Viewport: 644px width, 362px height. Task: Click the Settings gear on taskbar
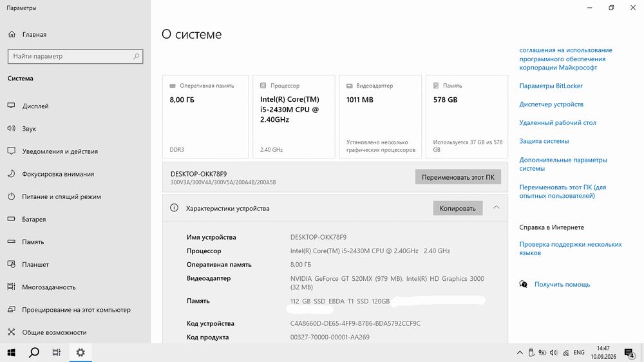point(80,352)
